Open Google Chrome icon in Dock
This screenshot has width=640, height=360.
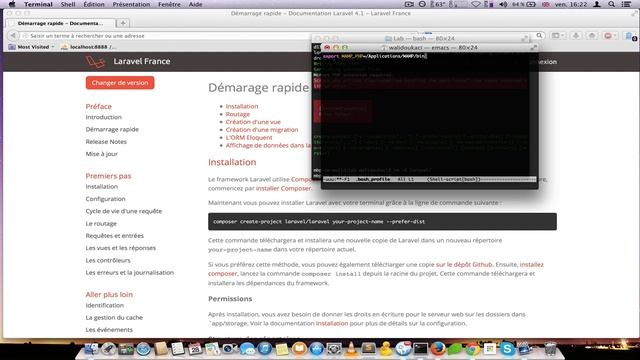pyautogui.click(x=472, y=349)
